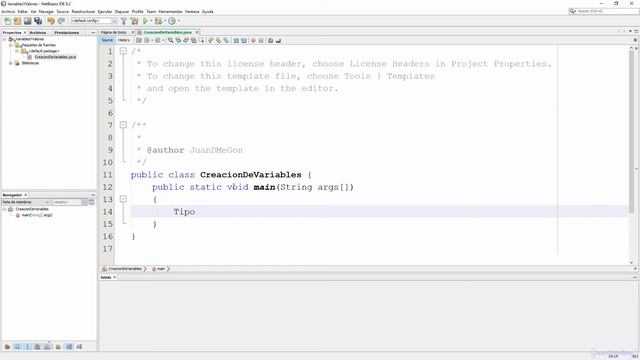Viewport: 640px width, 360px height.
Task: Click the New Project toolbar icon
Action: (x=17, y=21)
